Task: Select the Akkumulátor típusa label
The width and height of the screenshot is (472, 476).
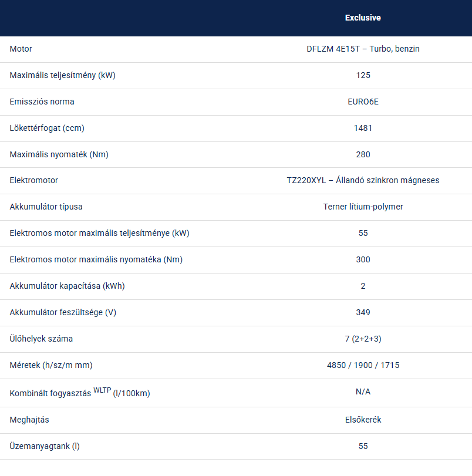Action: [46, 207]
